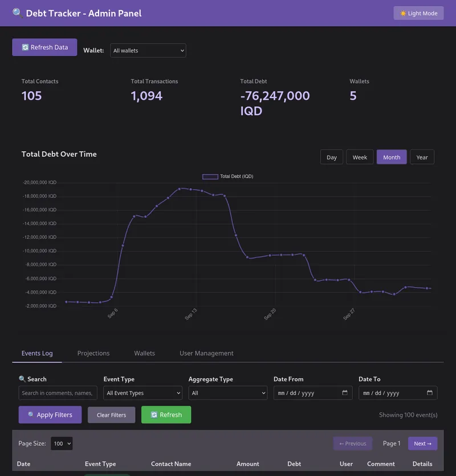
Task: Switch to the Events Log tab
Action: point(37,353)
